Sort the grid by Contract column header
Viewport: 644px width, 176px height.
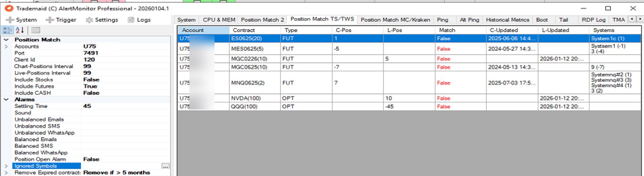click(x=244, y=30)
